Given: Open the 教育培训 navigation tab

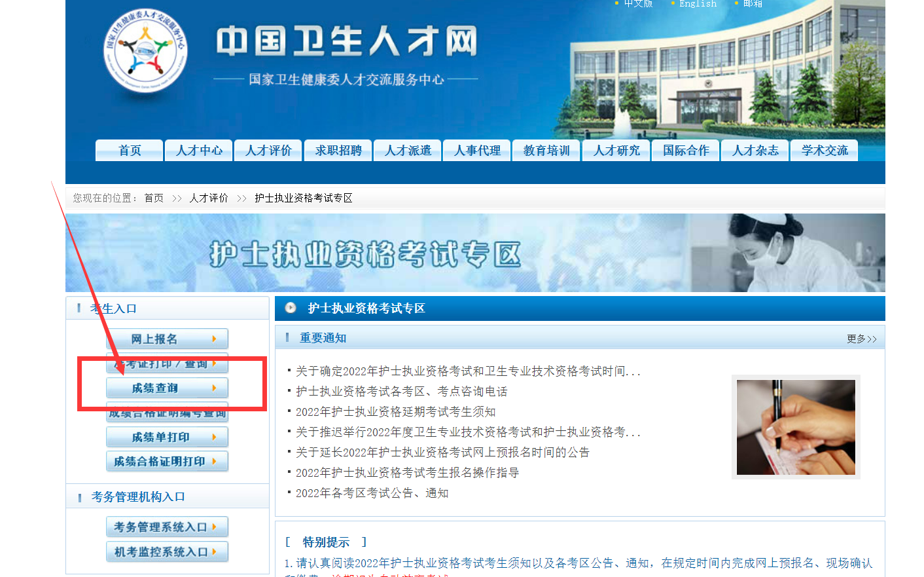Looking at the screenshot, I should point(546,151).
